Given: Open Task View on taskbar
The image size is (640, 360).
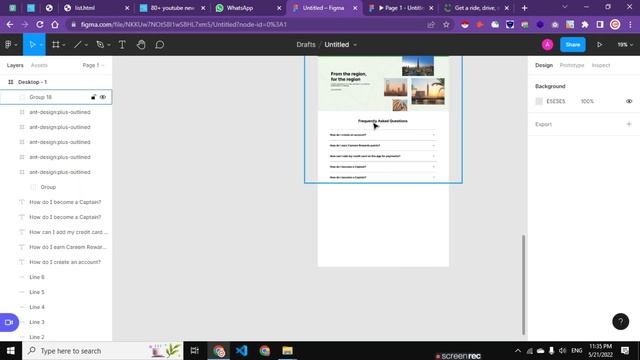Looking at the screenshot, I should tap(195, 351).
